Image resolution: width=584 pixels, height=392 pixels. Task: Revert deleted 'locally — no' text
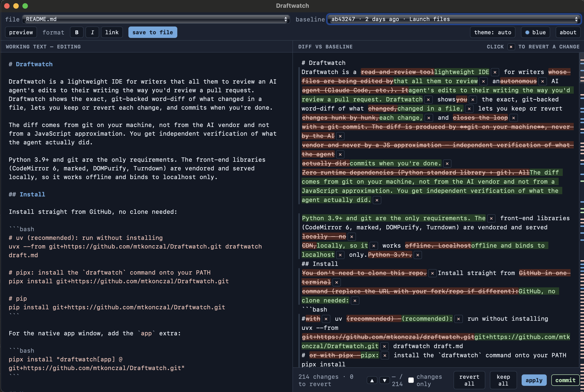click(x=351, y=236)
